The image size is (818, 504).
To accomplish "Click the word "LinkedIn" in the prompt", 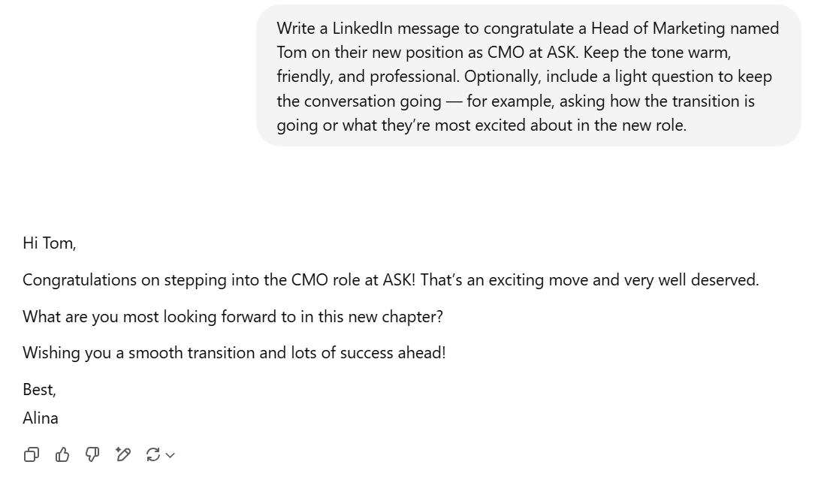I will 363,29.
